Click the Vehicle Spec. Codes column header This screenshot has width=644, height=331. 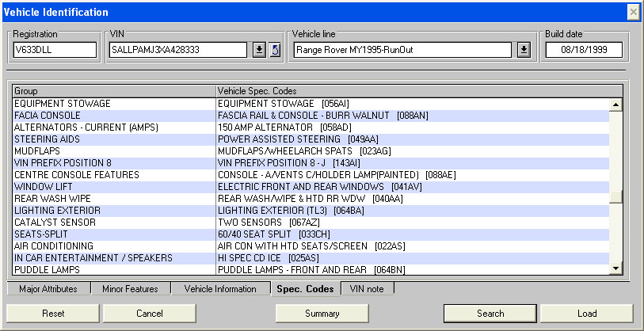click(x=419, y=91)
